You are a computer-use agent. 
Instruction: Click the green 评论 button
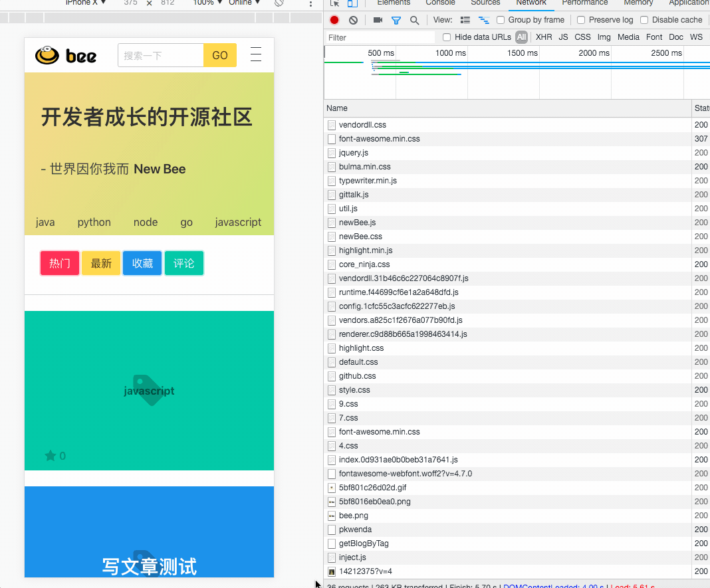pyautogui.click(x=184, y=263)
